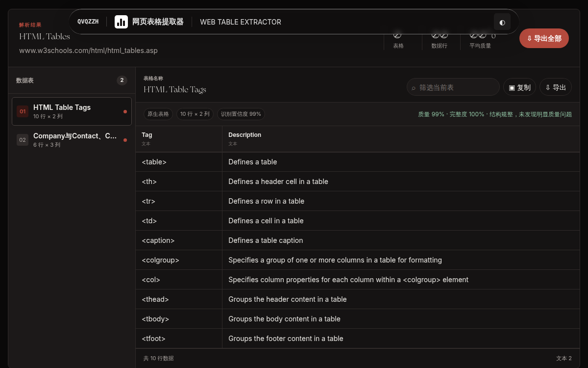Click the <caption> cell
The height and width of the screenshot is (368, 588).
tap(179, 240)
